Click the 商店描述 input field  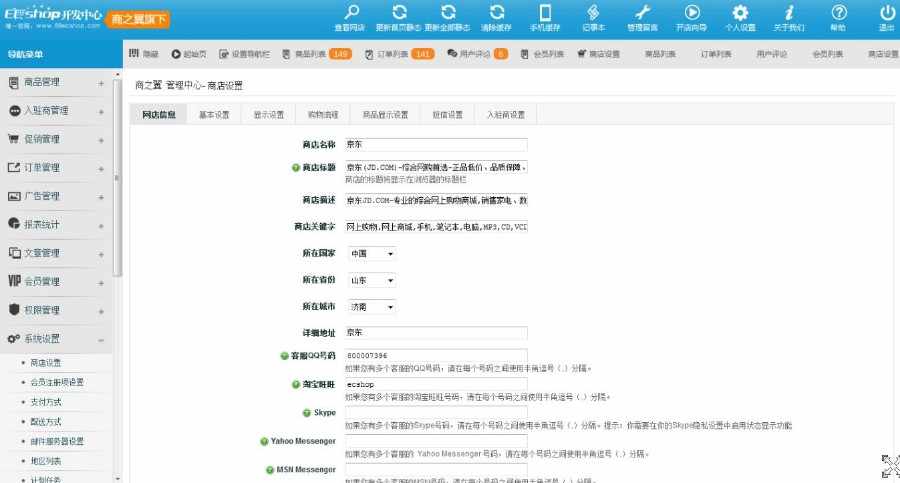(436, 200)
